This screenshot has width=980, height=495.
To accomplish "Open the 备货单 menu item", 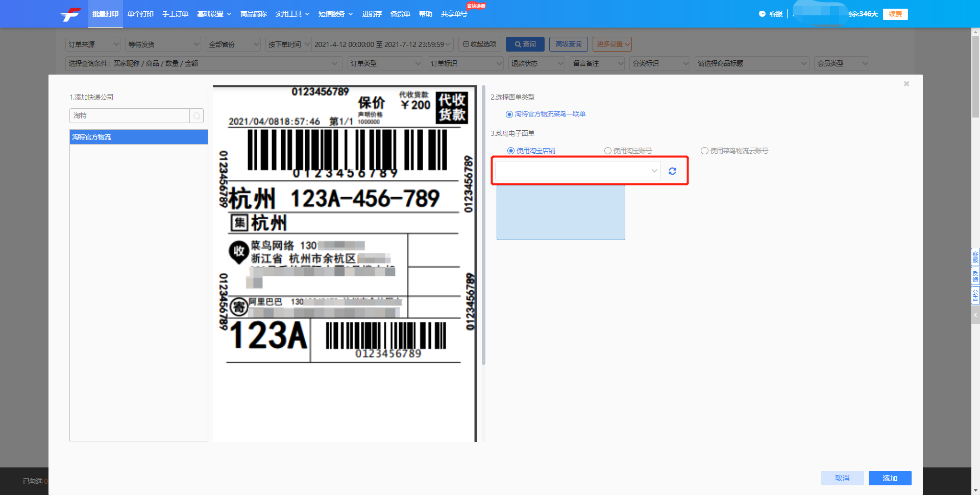I will (400, 14).
